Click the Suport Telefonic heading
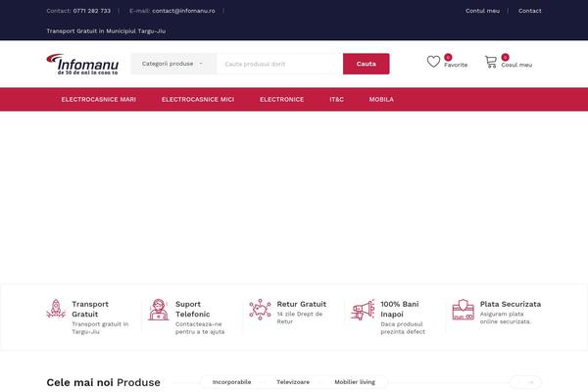588x392 pixels. (x=193, y=309)
